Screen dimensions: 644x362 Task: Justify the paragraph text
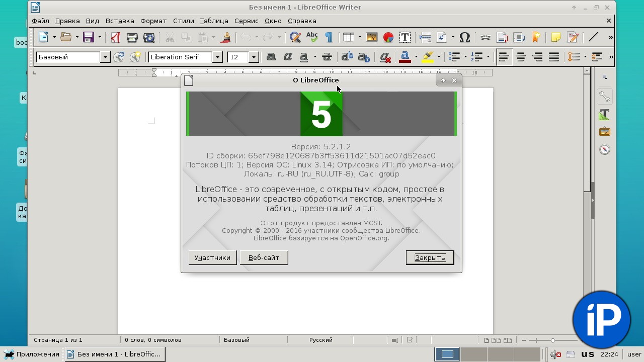(x=553, y=57)
